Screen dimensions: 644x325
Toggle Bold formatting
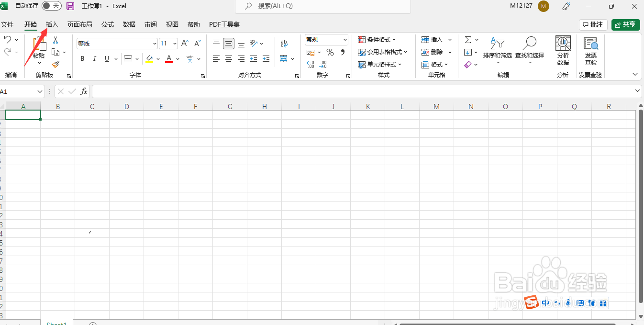[82, 59]
